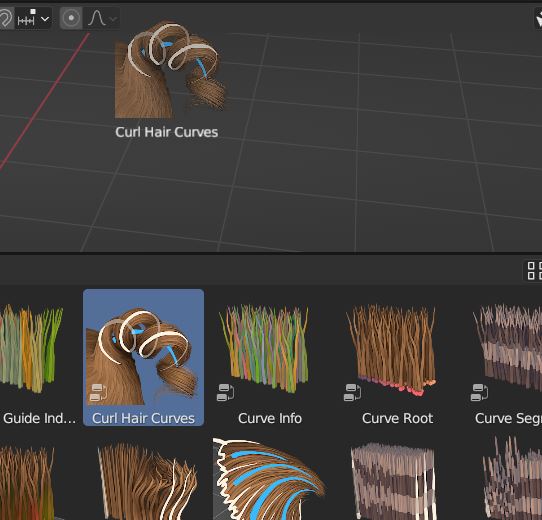Image resolution: width=542 pixels, height=520 pixels.
Task: Click the partially visible top-right viewport icon
Action: 539,18
